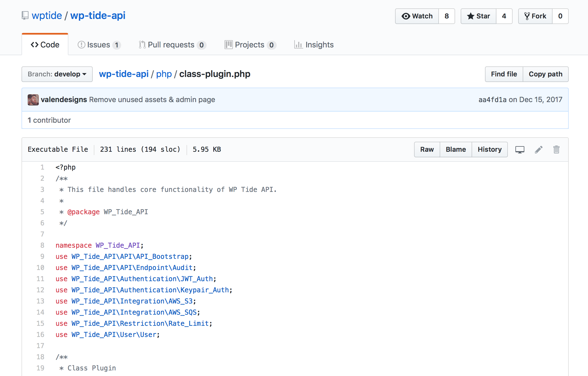Open the file History
This screenshot has width=588, height=376.
click(x=489, y=150)
